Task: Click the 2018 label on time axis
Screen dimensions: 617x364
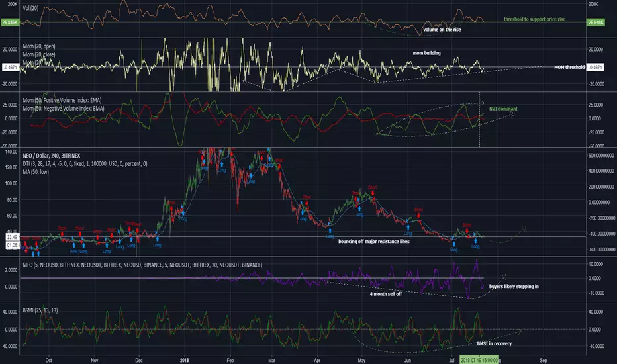Action: coord(184,360)
